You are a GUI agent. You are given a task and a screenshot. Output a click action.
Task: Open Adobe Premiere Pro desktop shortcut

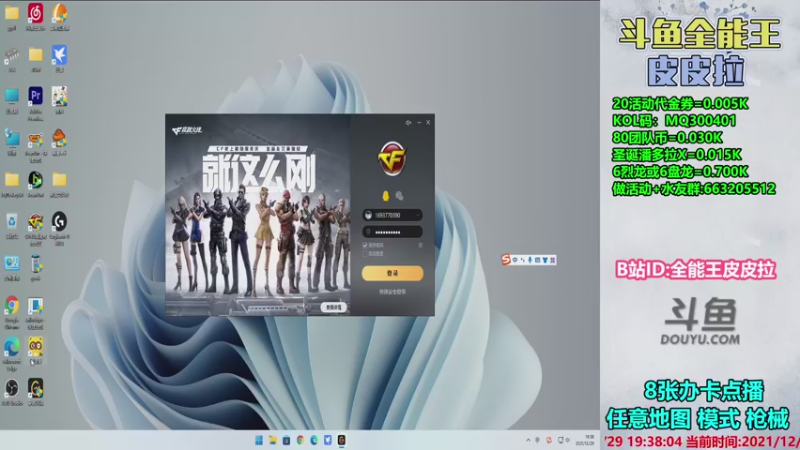pos(35,95)
